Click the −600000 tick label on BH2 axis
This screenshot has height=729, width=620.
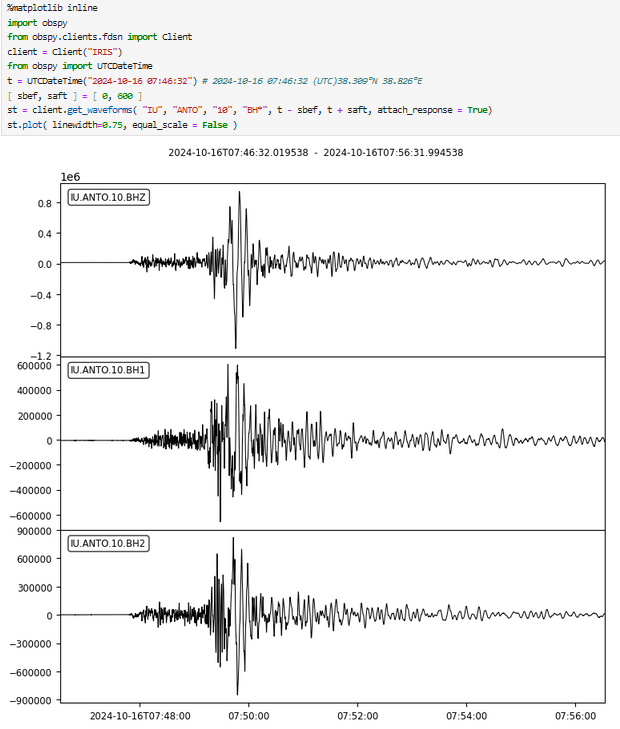pyautogui.click(x=31, y=673)
